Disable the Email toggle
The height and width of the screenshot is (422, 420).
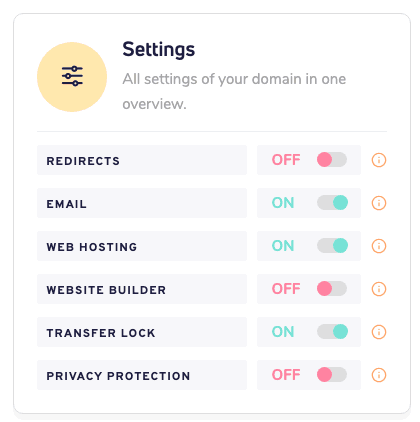pos(332,203)
